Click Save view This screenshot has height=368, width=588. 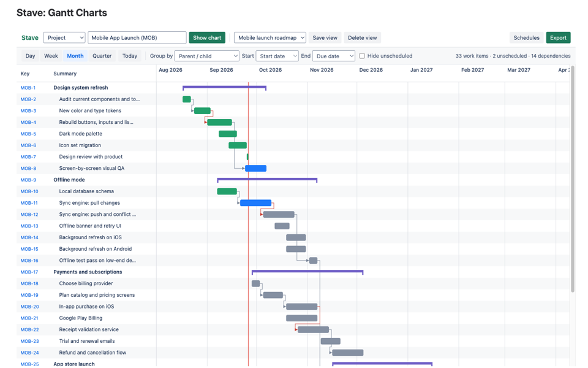coord(325,37)
